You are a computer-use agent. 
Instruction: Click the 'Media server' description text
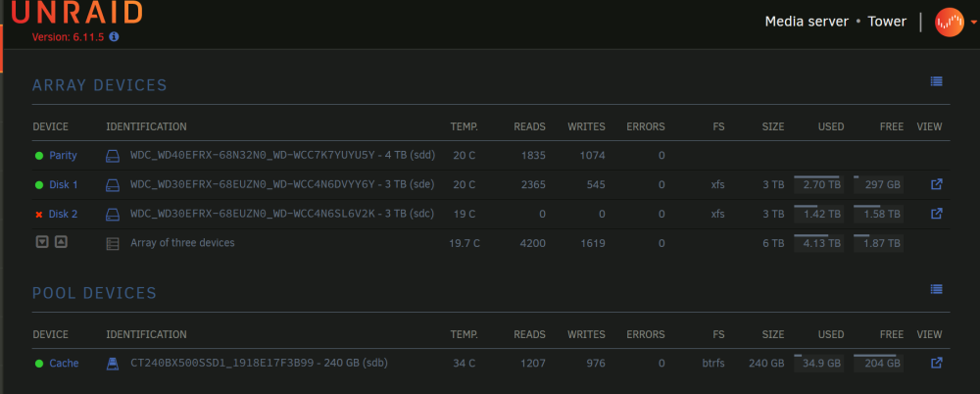[x=807, y=22]
